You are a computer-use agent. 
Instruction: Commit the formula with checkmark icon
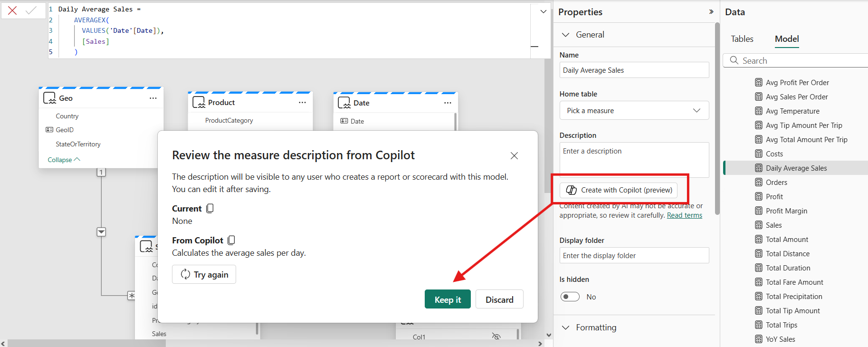pyautogui.click(x=31, y=10)
